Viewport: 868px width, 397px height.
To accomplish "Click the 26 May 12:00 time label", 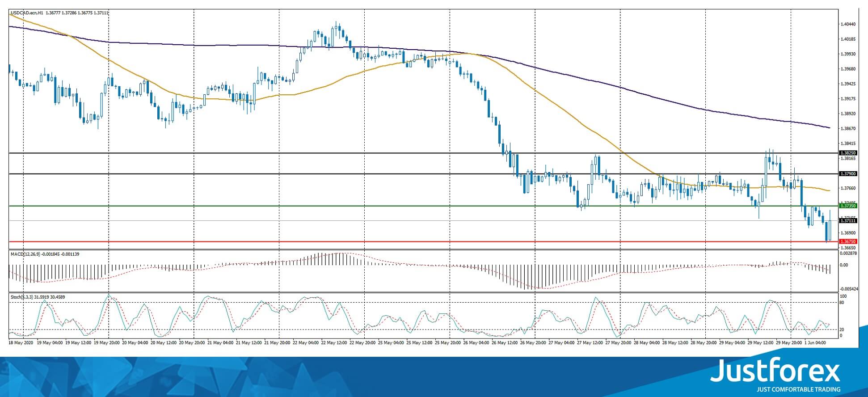I will click(x=505, y=343).
